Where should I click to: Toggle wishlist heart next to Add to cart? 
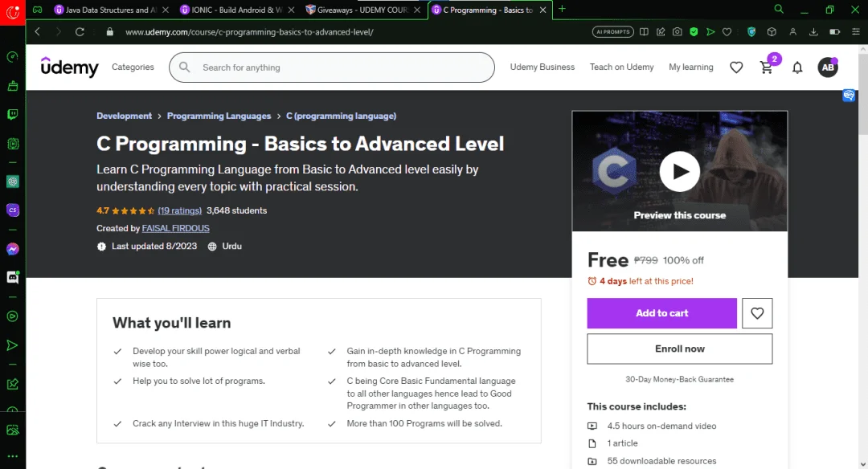coord(757,313)
